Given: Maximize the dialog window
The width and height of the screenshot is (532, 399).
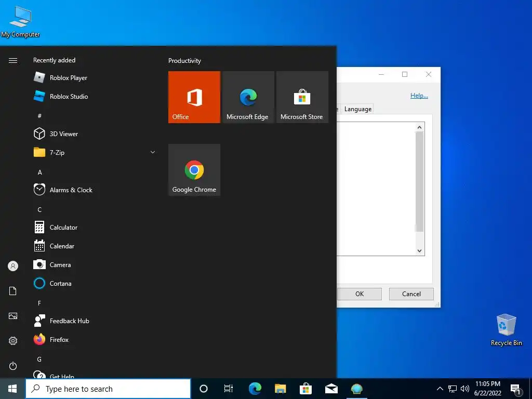Looking at the screenshot, I should click(x=405, y=74).
